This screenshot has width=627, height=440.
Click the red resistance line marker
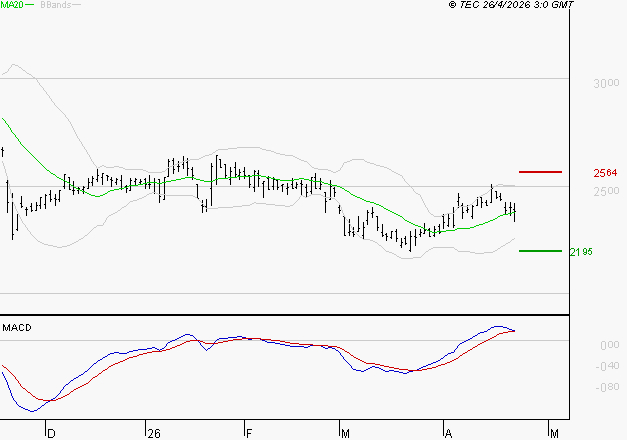point(540,172)
